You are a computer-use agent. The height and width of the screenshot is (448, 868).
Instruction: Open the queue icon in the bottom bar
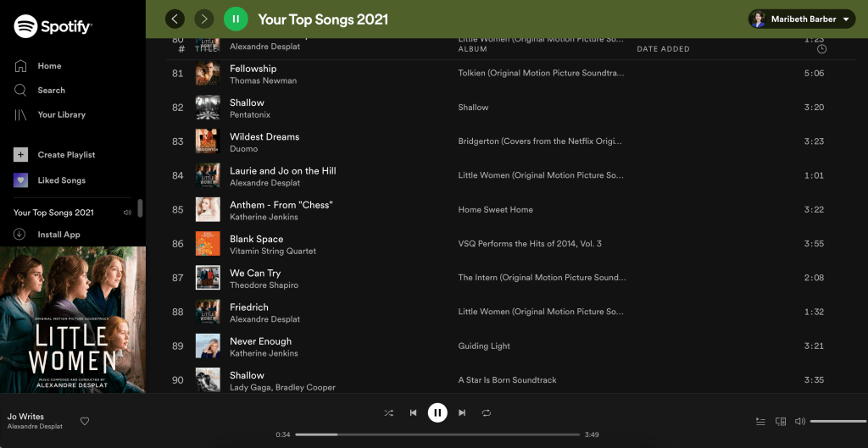coord(760,421)
